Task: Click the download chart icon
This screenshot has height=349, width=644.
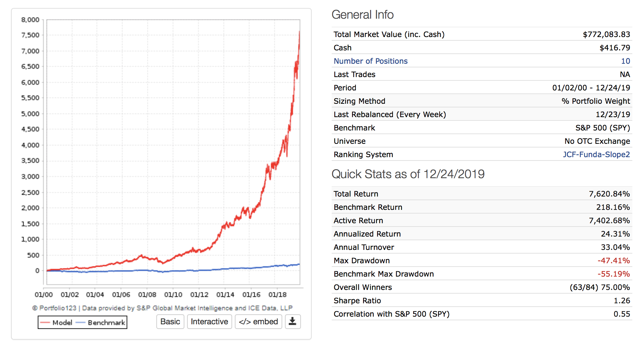Action: pos(293,322)
